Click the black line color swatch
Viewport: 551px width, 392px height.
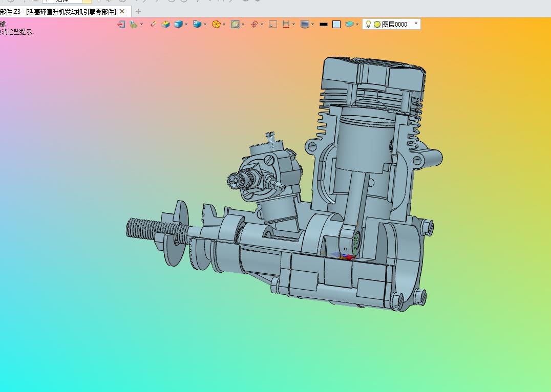click(x=323, y=24)
